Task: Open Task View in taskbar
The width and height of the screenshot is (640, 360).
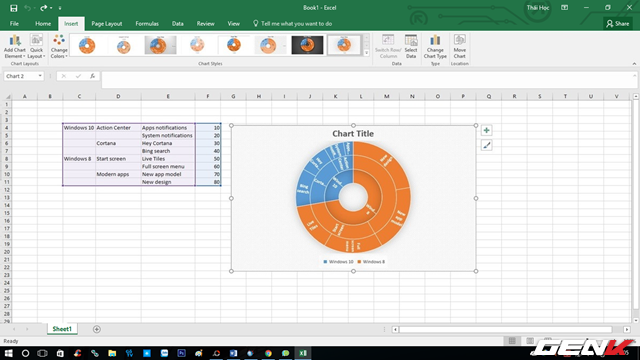Action: click(42, 353)
